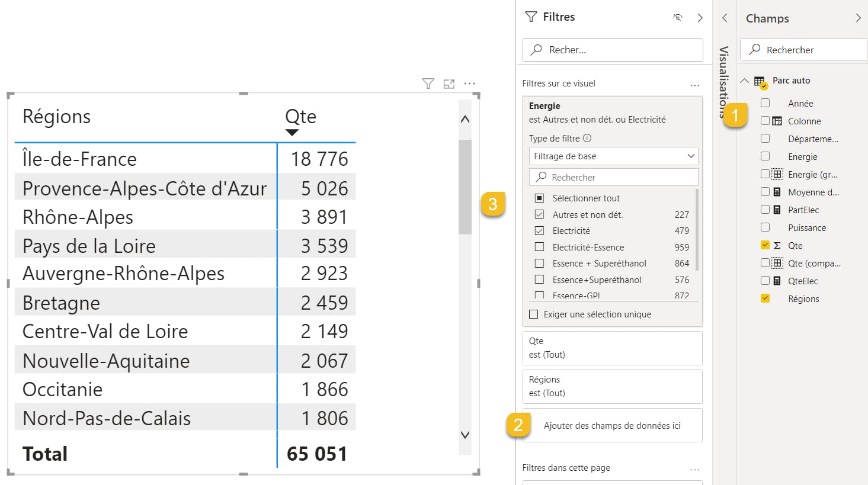Collapse the Parc auto table in Champs
The height and width of the screenshot is (485, 868).
point(745,80)
